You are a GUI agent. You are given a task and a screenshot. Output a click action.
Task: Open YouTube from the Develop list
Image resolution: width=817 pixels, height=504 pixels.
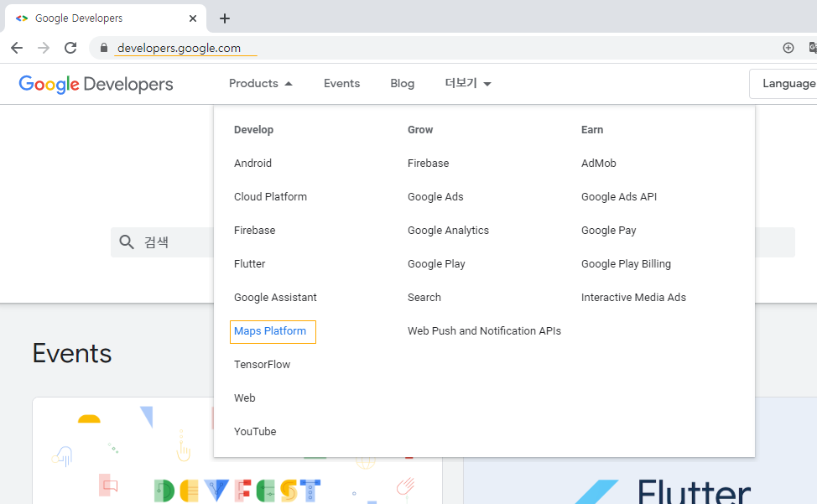255,432
